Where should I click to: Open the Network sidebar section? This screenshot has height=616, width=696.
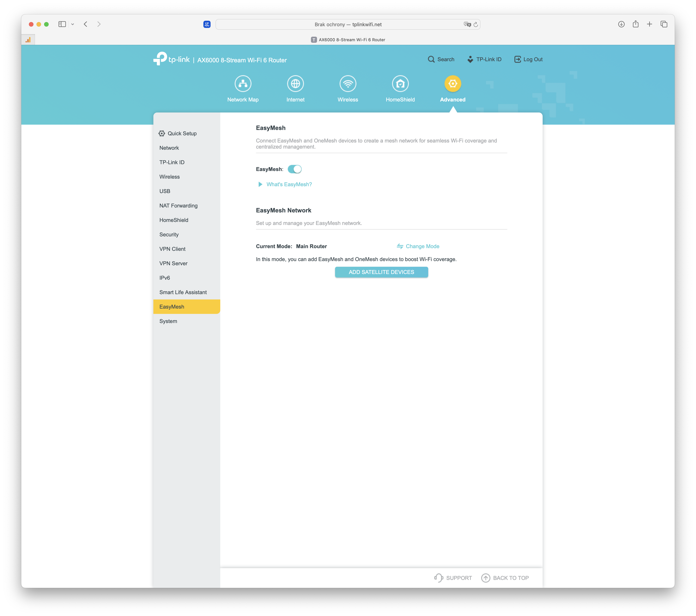click(187, 148)
